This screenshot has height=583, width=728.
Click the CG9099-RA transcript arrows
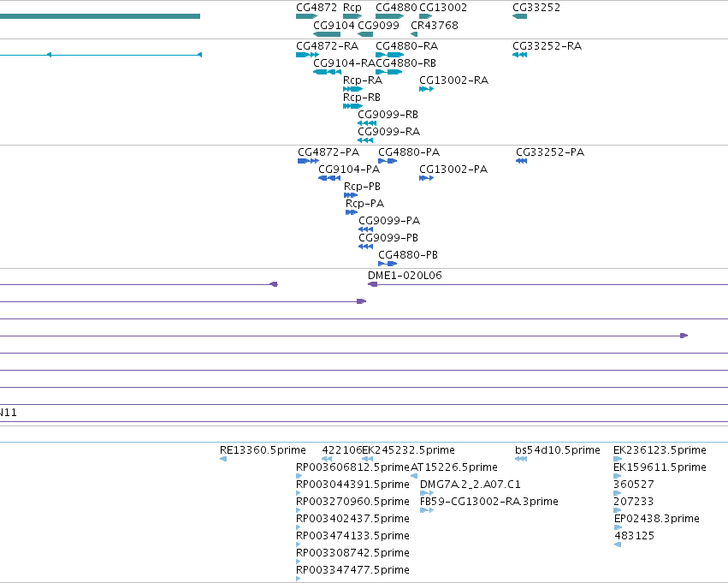click(365, 140)
